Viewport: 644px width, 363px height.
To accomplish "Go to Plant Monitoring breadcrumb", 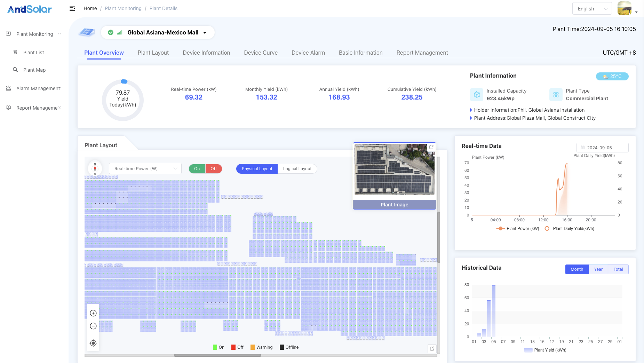I will pos(123,8).
